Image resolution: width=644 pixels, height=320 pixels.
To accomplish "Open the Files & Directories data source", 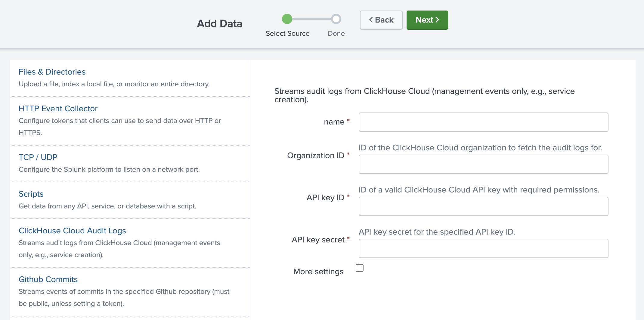I will (52, 72).
